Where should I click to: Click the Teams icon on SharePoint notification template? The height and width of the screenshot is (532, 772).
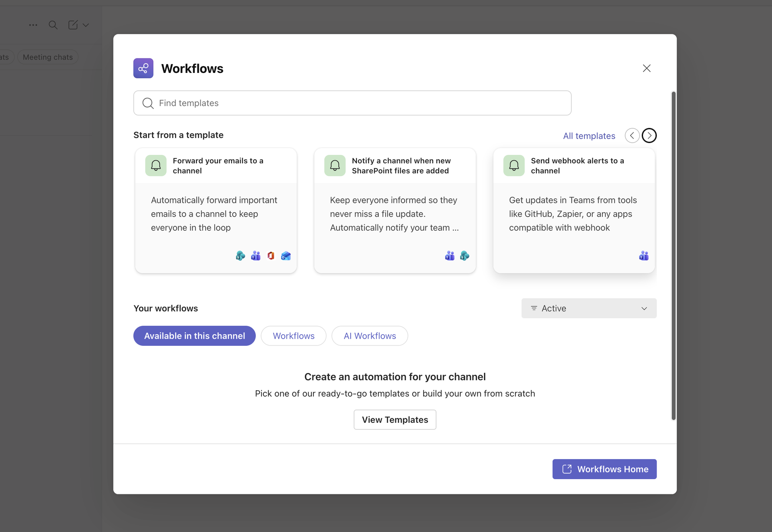coord(450,256)
